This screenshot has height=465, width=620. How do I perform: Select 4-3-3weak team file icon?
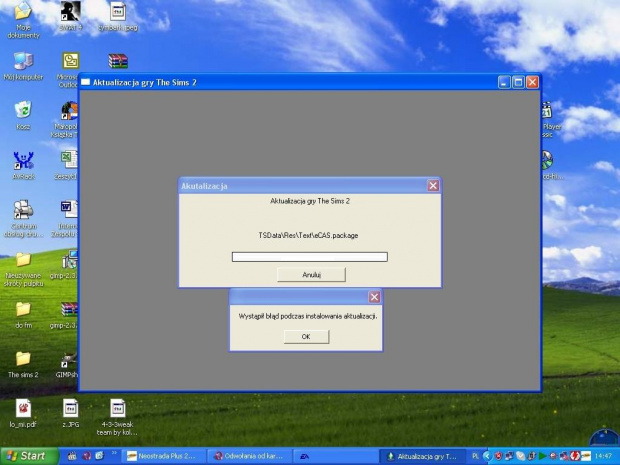[x=117, y=418]
